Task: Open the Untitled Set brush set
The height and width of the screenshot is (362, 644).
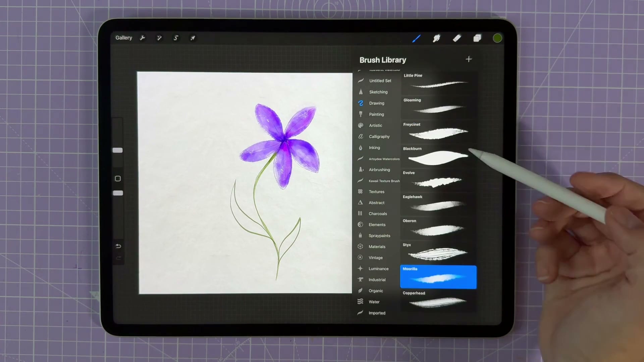Action: click(x=378, y=81)
